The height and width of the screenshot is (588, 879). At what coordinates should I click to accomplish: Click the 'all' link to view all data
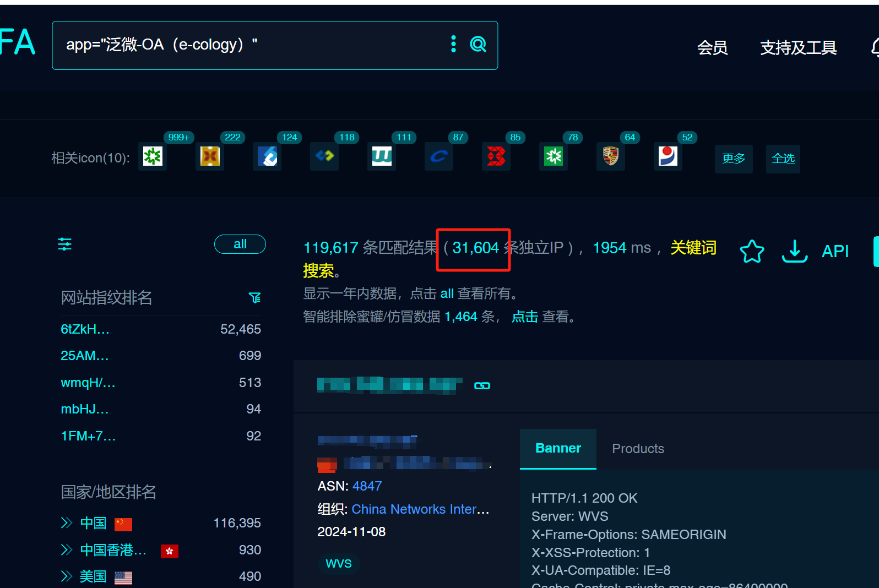pos(447,293)
